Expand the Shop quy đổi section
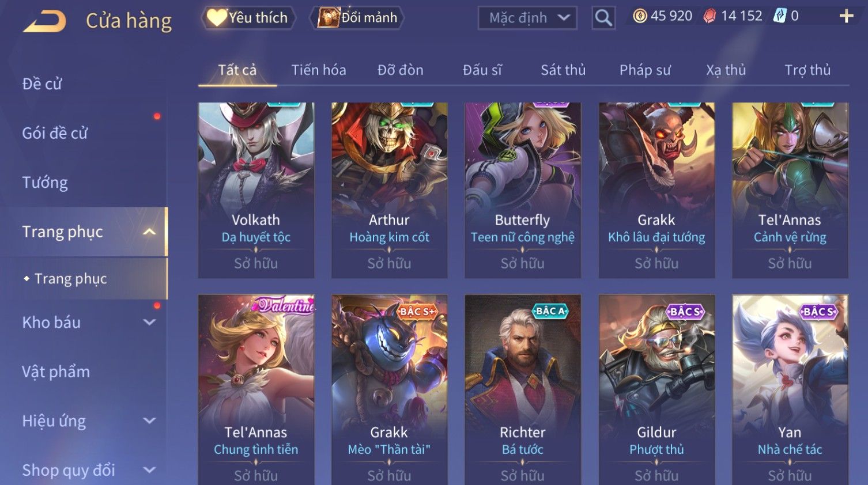 click(149, 470)
